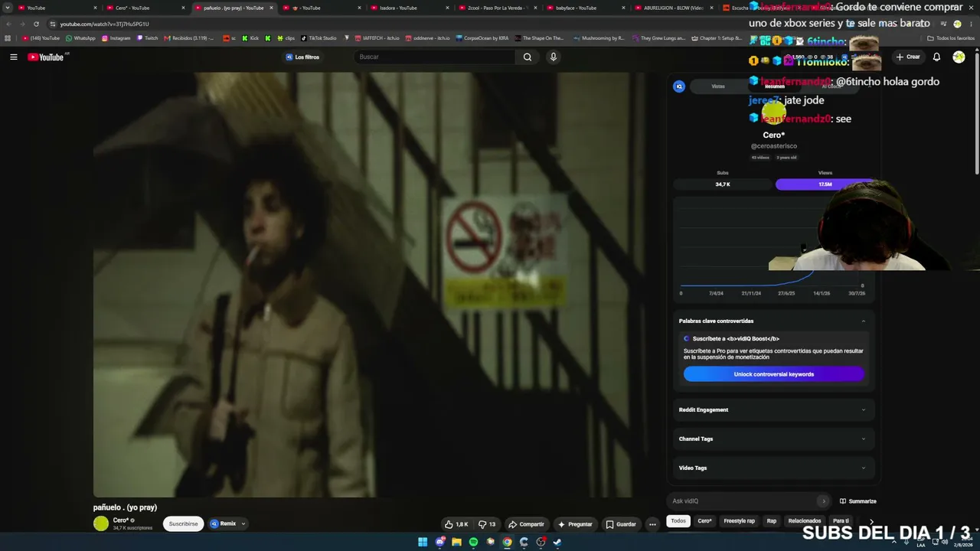Open the account avatar menu
Image resolution: width=980 pixels, height=551 pixels.
[x=959, y=57]
